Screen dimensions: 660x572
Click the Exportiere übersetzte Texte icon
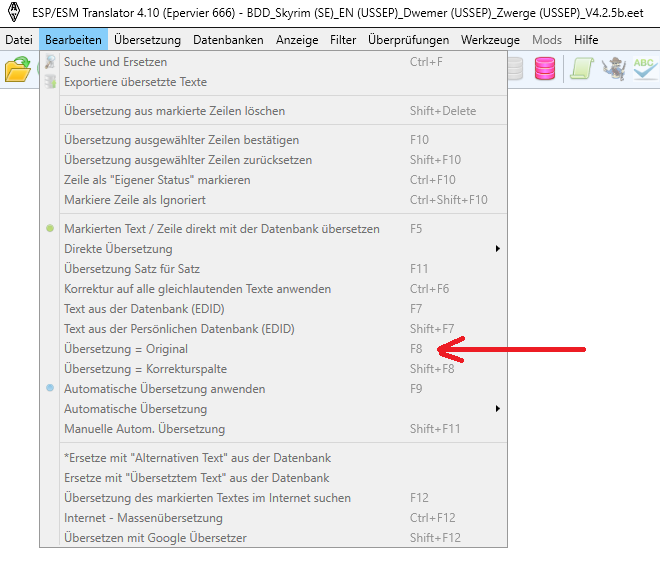(x=51, y=82)
